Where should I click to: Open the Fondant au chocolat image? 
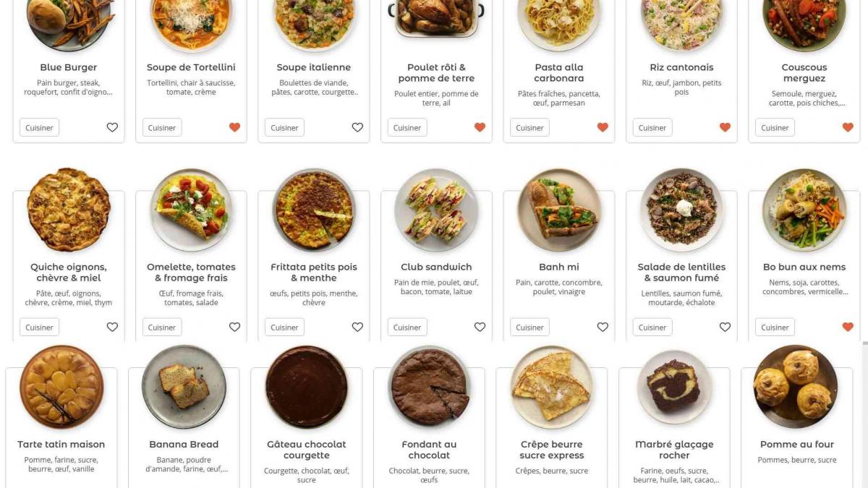tap(430, 387)
